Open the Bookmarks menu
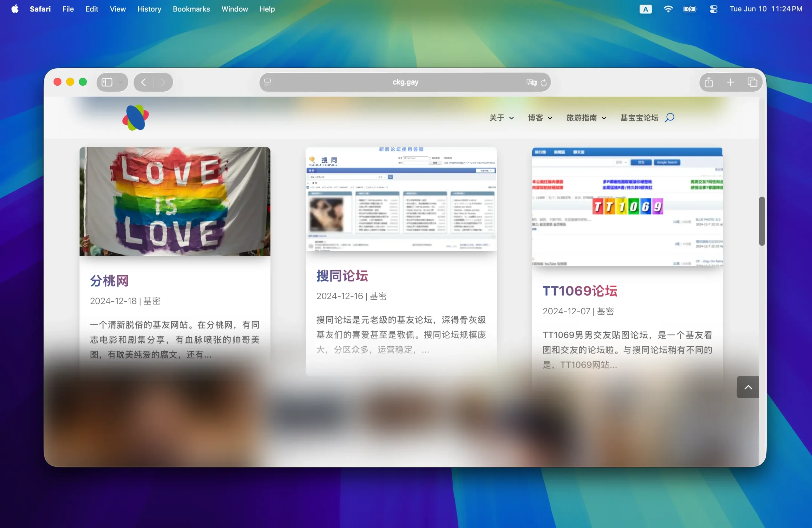This screenshot has width=812, height=528. [191, 9]
